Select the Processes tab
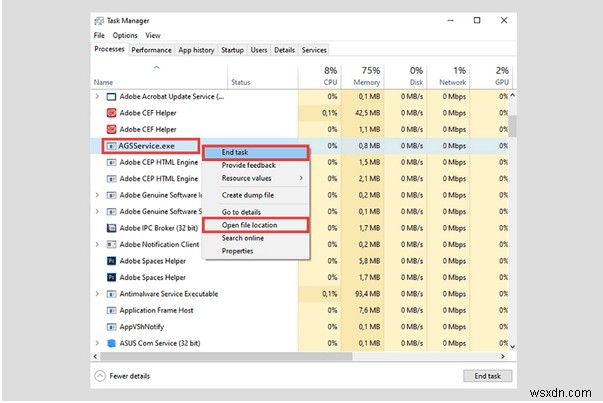The width and height of the screenshot is (603, 403). (109, 49)
